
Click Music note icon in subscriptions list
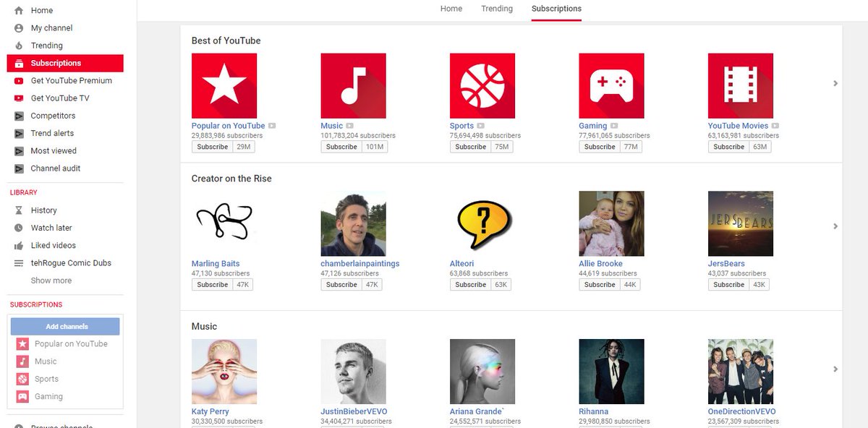[x=23, y=361]
